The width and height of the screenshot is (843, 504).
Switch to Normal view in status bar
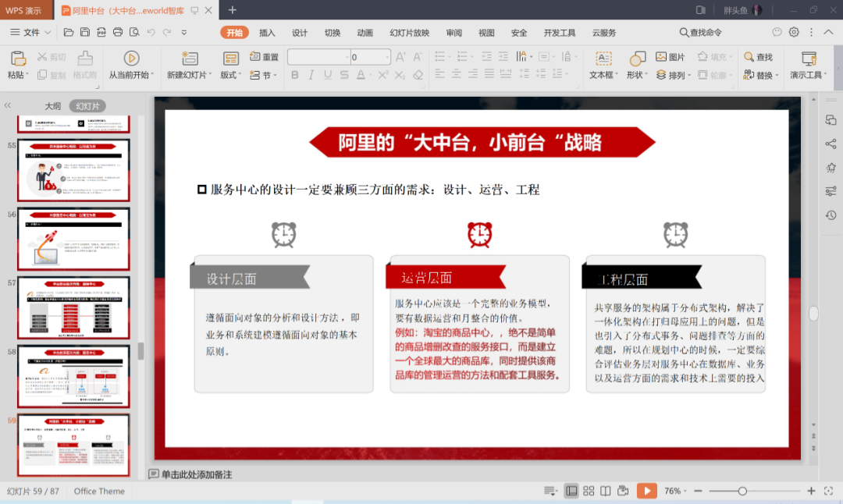(571, 491)
